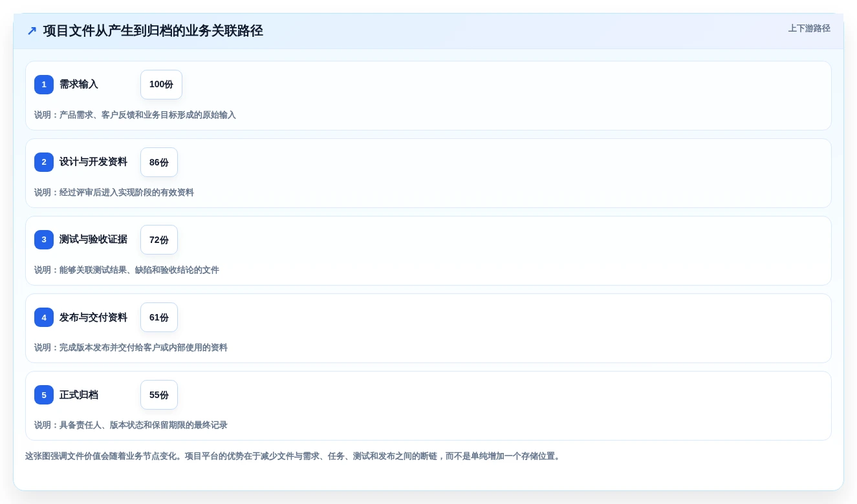The height and width of the screenshot is (504, 857).
Task: Select the 55份 count pill
Action: [159, 395]
